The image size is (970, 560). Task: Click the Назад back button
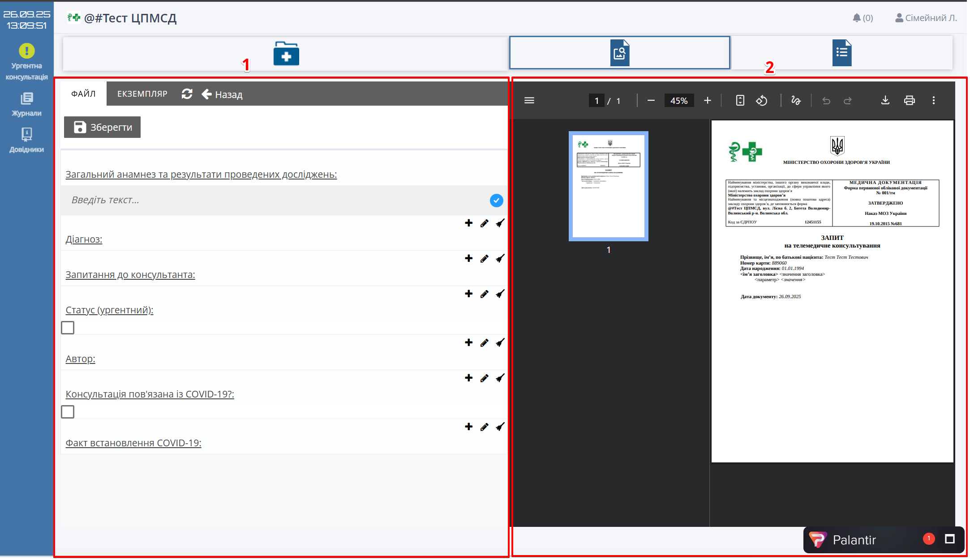click(222, 94)
